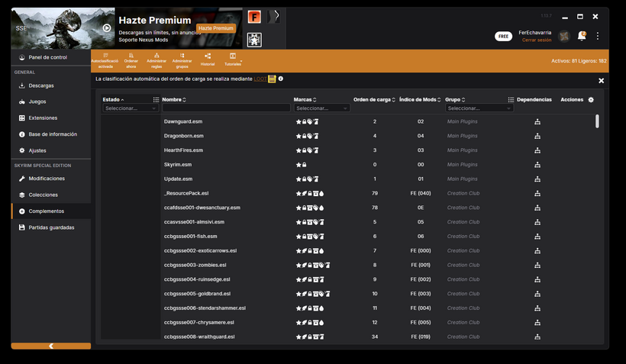
Task: Click the plugin list vertical scrollbar
Action: pos(597,121)
